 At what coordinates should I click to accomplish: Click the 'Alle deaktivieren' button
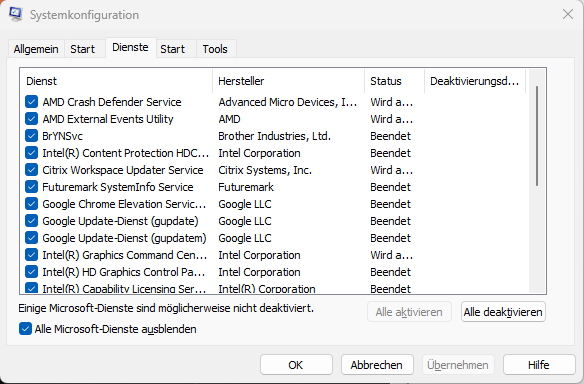tap(503, 312)
